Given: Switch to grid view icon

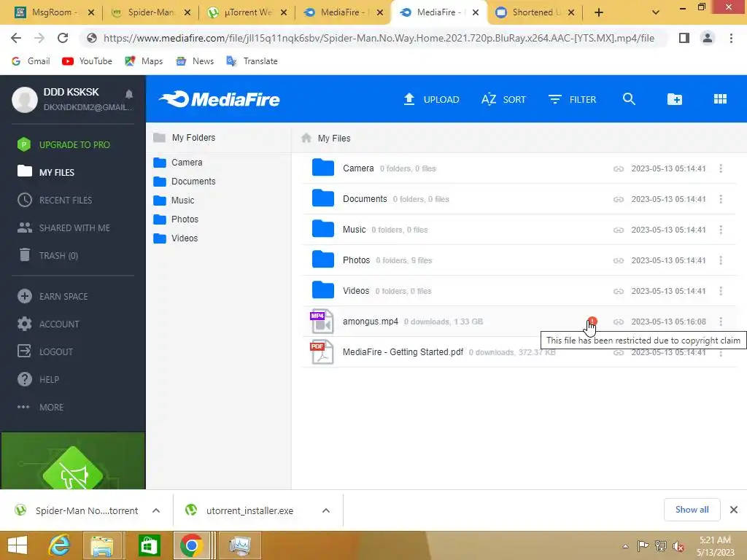Looking at the screenshot, I should (x=720, y=99).
